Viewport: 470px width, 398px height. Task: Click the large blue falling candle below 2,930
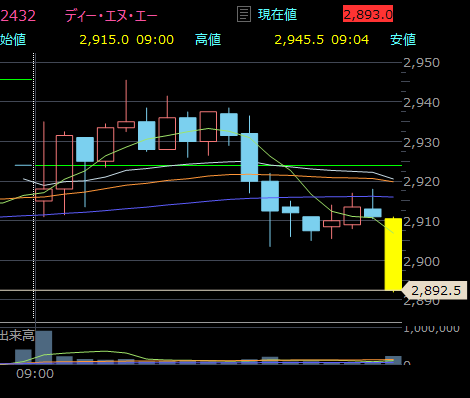249,157
